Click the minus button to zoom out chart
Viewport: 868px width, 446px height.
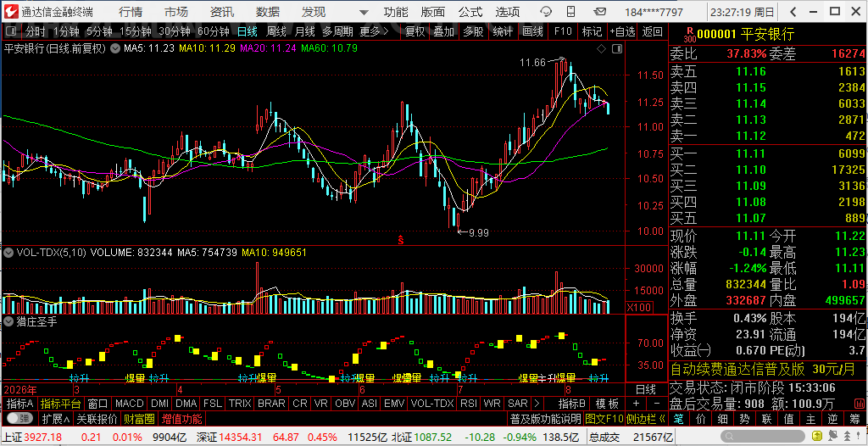pyautogui.click(x=657, y=404)
